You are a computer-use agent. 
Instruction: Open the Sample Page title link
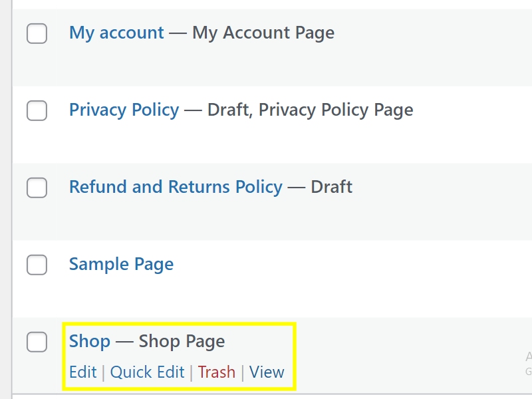[x=121, y=264]
